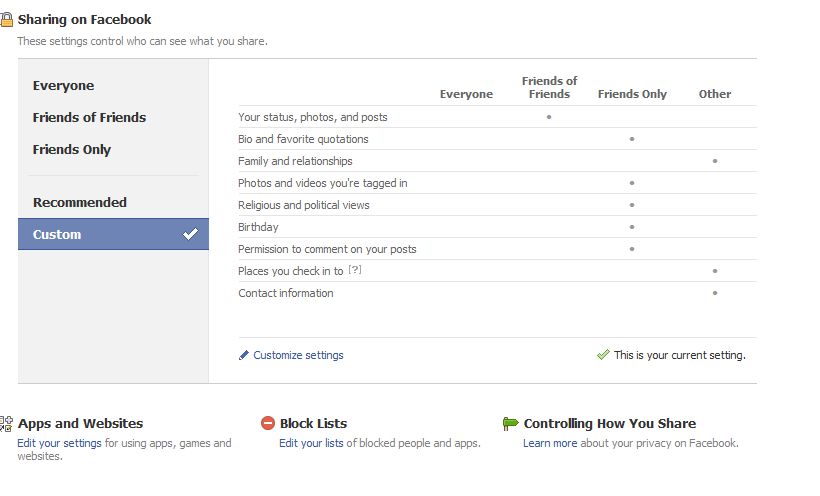Click the green flag Controlling How You Share icon
Screen dimensions: 820x496
(510, 423)
